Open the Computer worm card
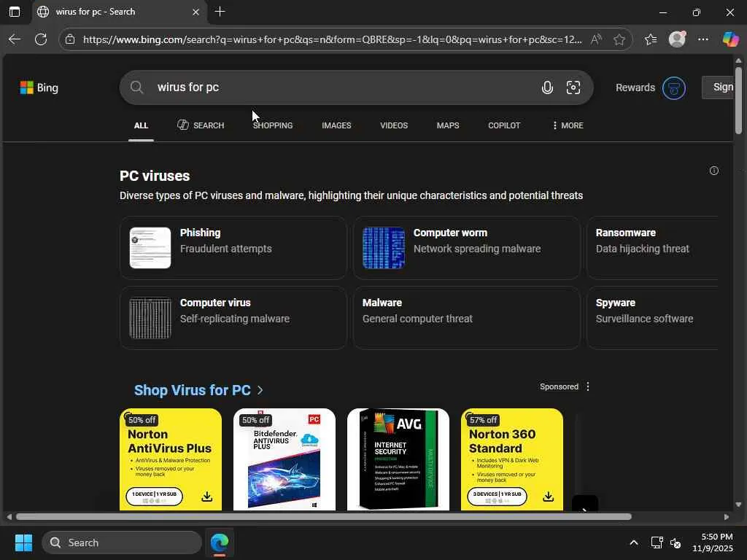 467,248
